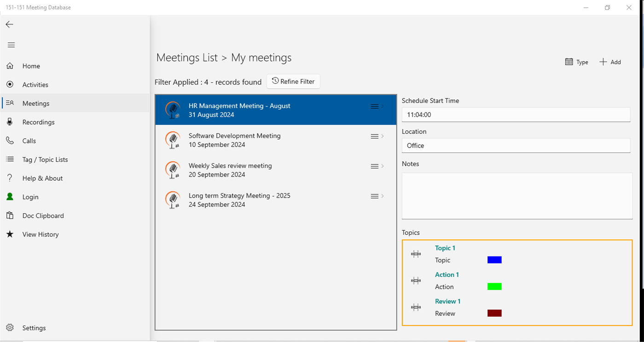644x342 pixels.
Task: Click the Login person icon
Action: [x=10, y=197]
